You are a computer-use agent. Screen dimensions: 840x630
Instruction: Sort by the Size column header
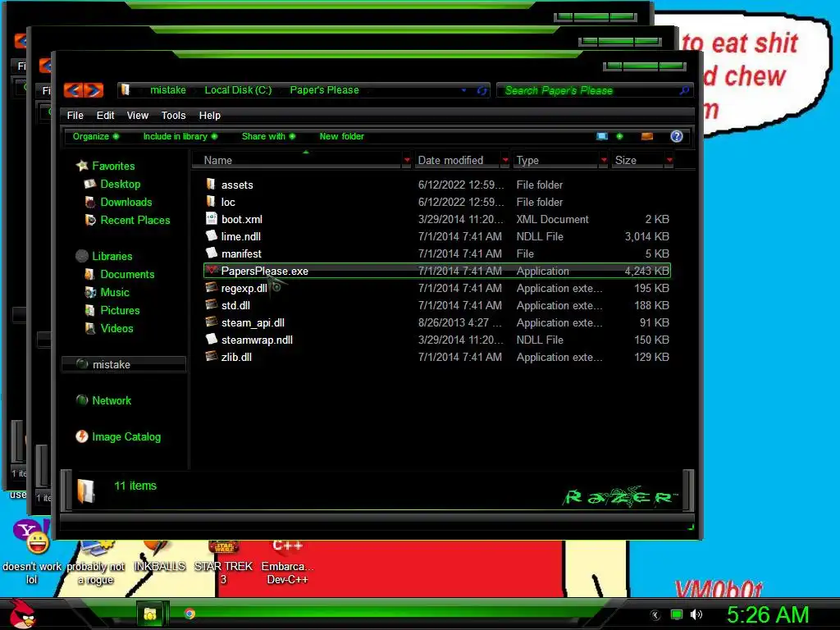[638, 160]
